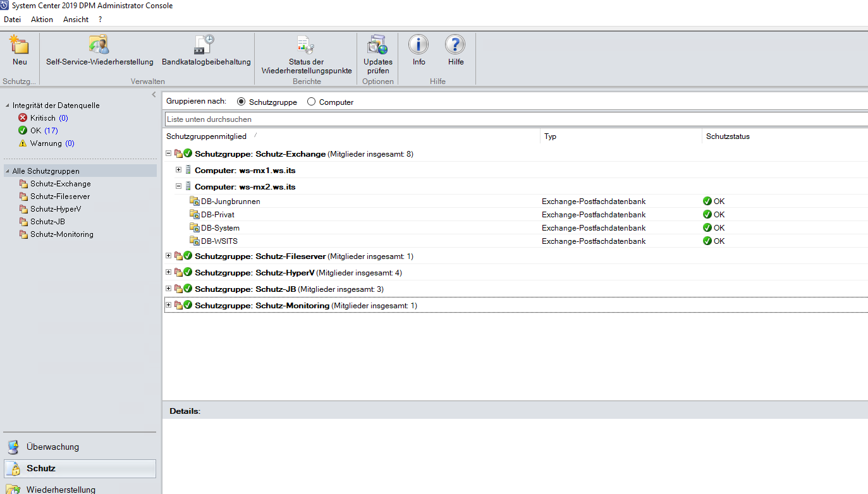Select Schutzgruppe grouping radio button
Viewport: 868px width, 494px height.
coord(241,102)
